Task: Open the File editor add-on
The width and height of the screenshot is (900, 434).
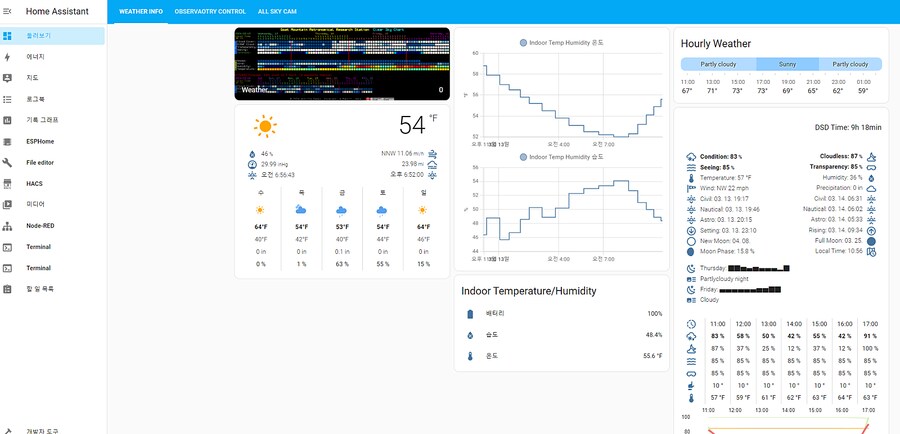Action: point(53,162)
